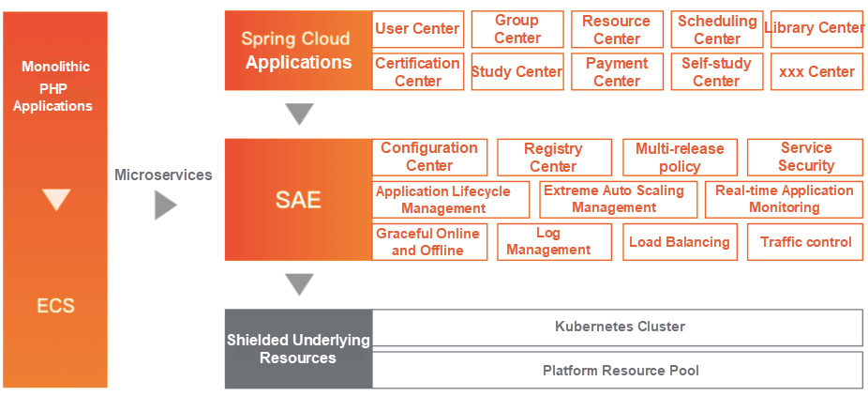This screenshot has width=868, height=396.
Task: Select the Payment Center box
Action: tap(617, 71)
